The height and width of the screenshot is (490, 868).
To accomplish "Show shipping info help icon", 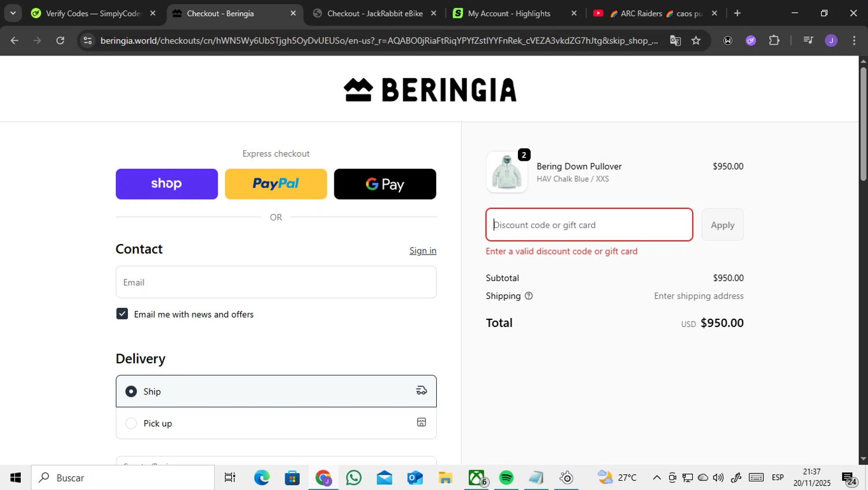I will 529,296.
